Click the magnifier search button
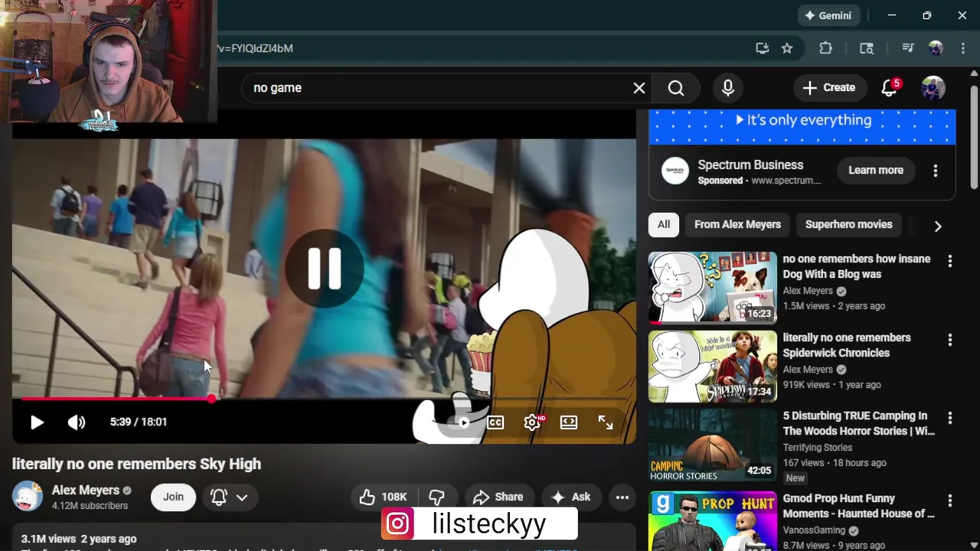This screenshot has height=551, width=980. [676, 88]
